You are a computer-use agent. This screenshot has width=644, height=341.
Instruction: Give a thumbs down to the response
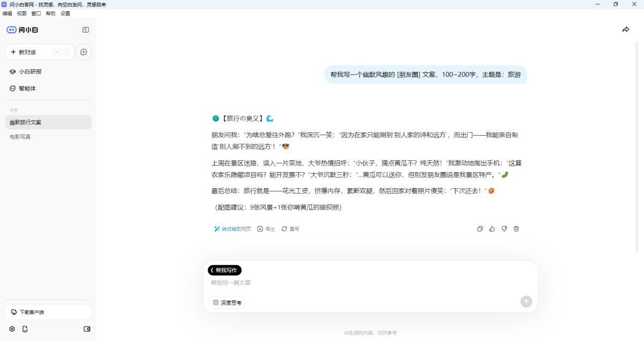[x=504, y=228]
